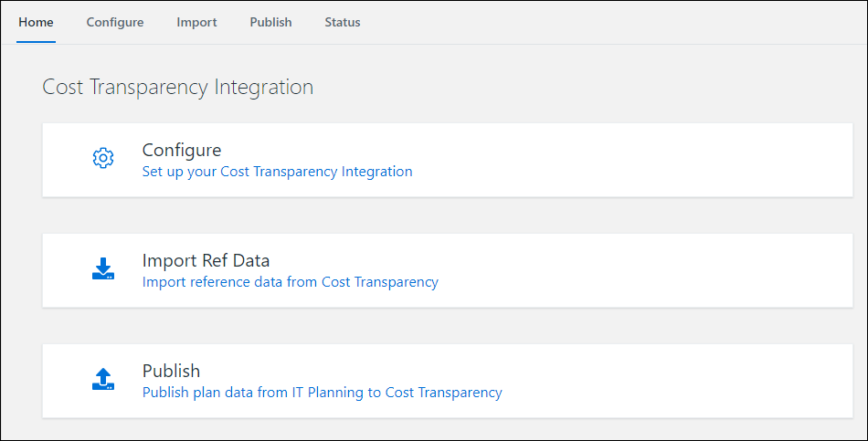Switch to the Home tab
Screen dimensions: 868x441
(36, 22)
